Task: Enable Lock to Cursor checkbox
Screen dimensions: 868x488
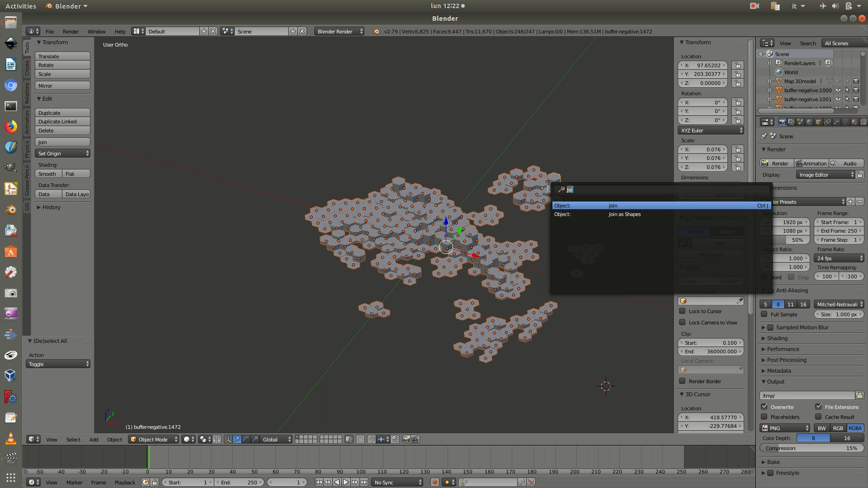Action: [682, 311]
